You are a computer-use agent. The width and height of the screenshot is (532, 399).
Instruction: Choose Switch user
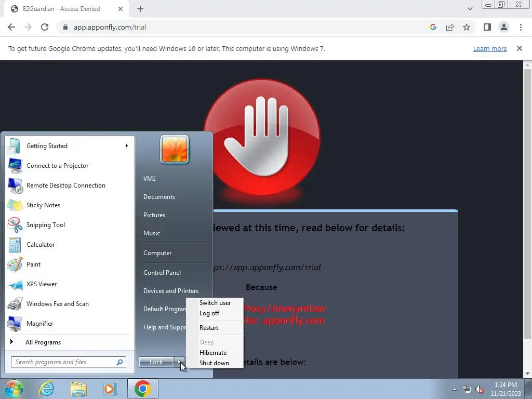click(215, 303)
